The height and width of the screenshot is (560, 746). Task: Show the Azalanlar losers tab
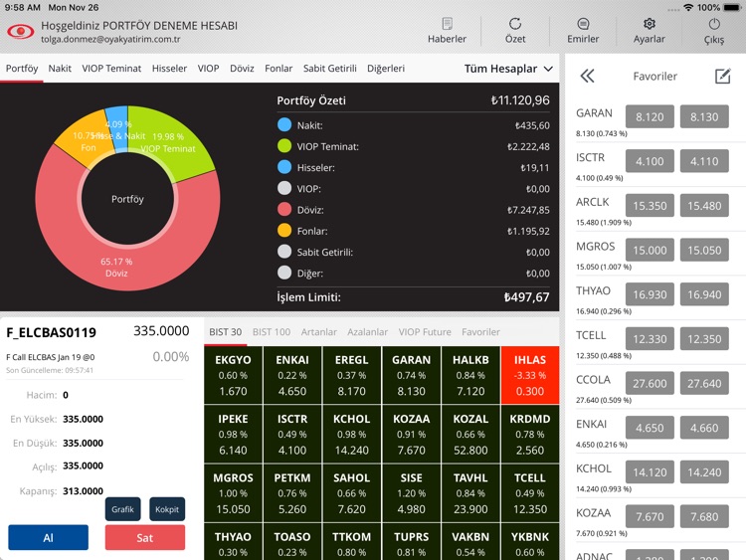[x=367, y=332]
